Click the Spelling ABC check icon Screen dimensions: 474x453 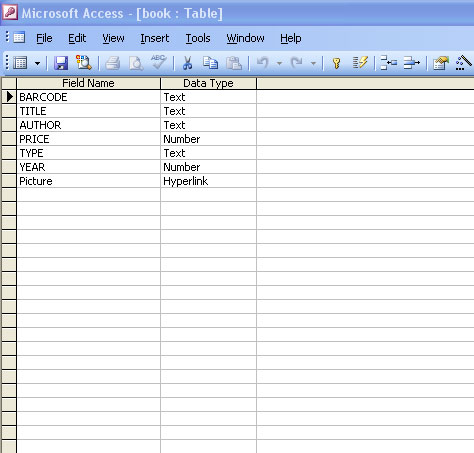(x=158, y=62)
